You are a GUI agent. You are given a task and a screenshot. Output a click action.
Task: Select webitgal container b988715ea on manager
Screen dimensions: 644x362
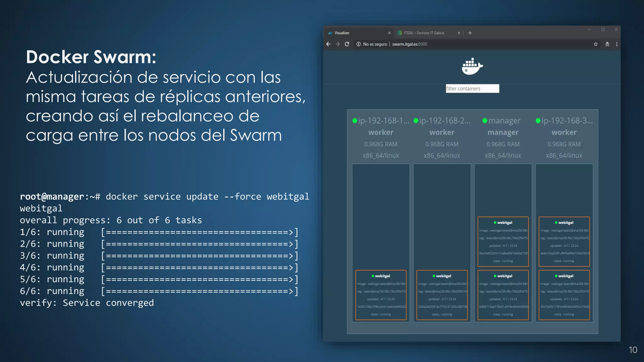point(503,295)
